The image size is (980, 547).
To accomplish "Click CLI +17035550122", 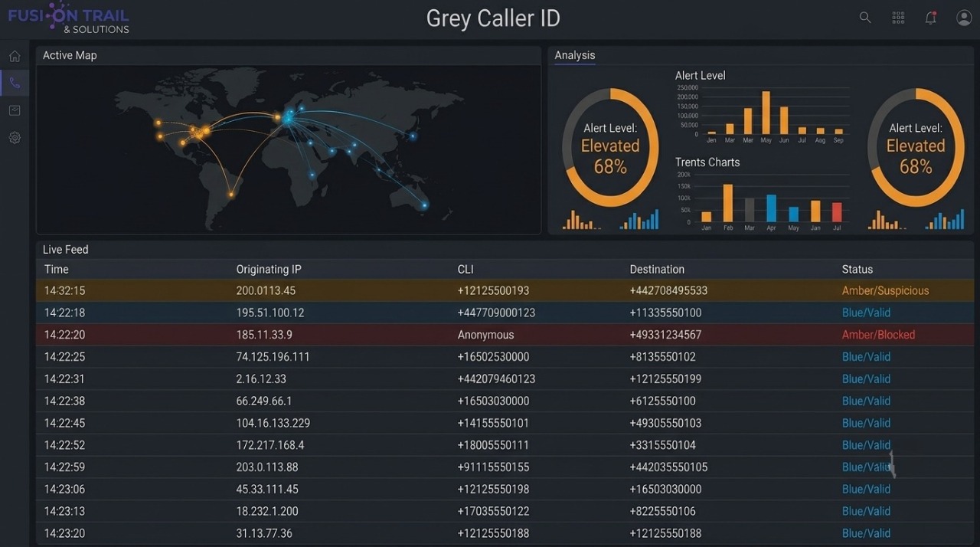I will coord(493,512).
